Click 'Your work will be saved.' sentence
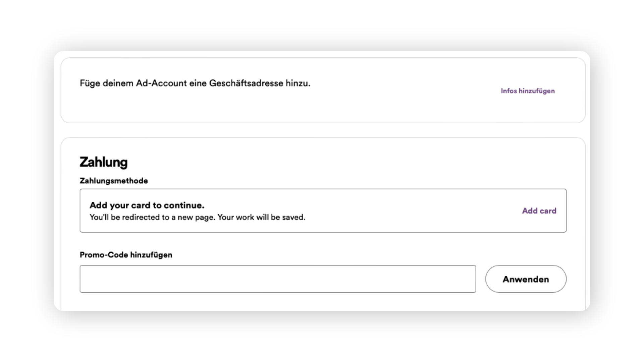Image resolution: width=644 pixels, height=362 pixels. tap(261, 217)
